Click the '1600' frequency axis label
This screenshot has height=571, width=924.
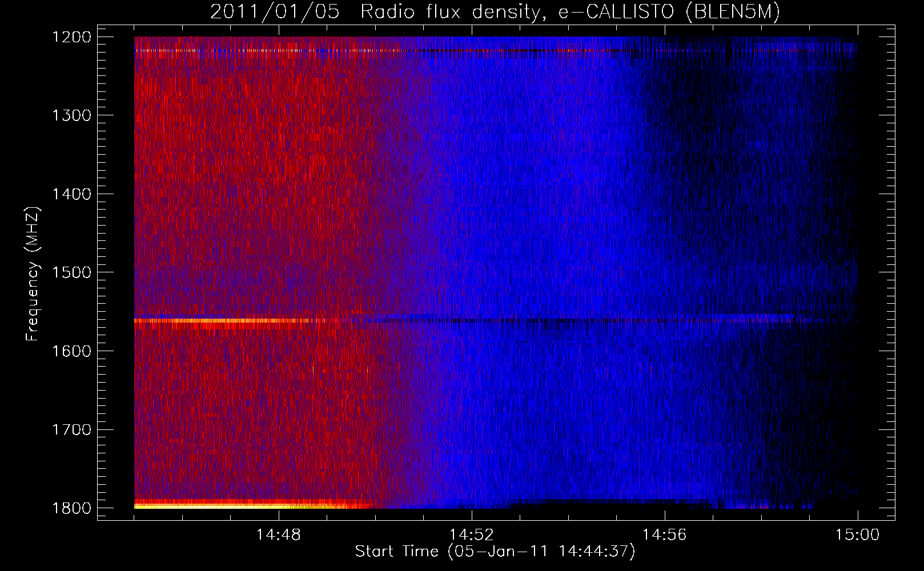pyautogui.click(x=71, y=351)
